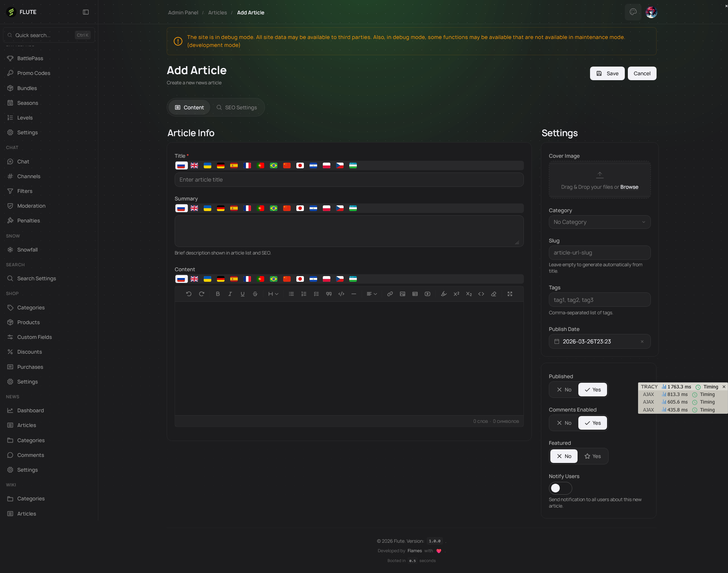Insert an image via editor toolbar
The height and width of the screenshot is (573, 728).
(x=402, y=294)
